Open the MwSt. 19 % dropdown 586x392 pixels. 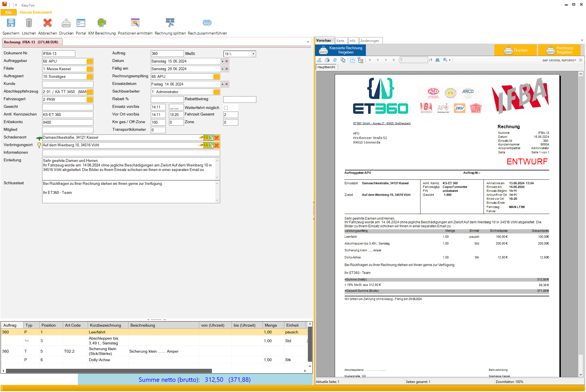point(253,54)
